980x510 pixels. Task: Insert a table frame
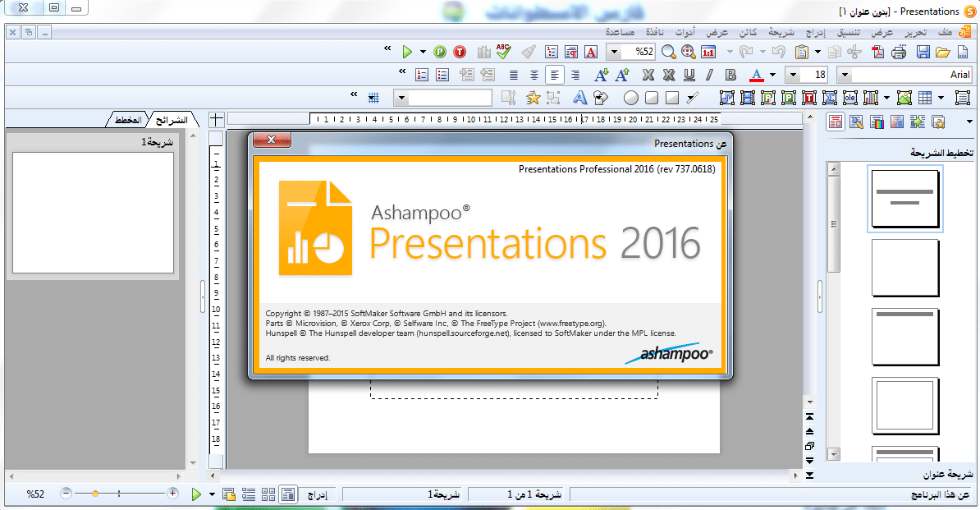pos(926,98)
